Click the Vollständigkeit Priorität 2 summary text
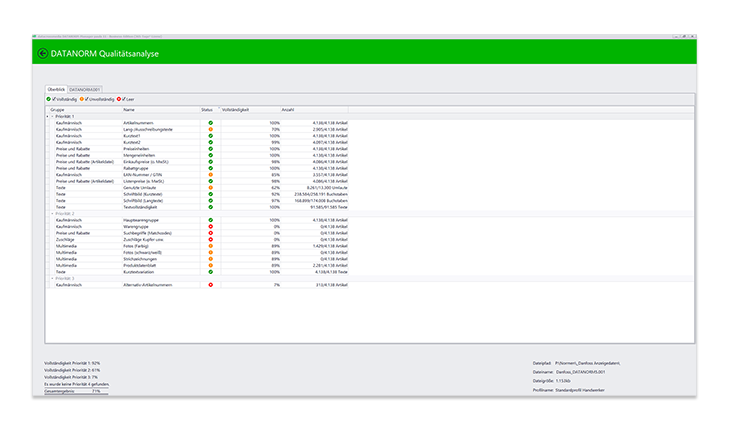729x430 pixels. click(72, 370)
